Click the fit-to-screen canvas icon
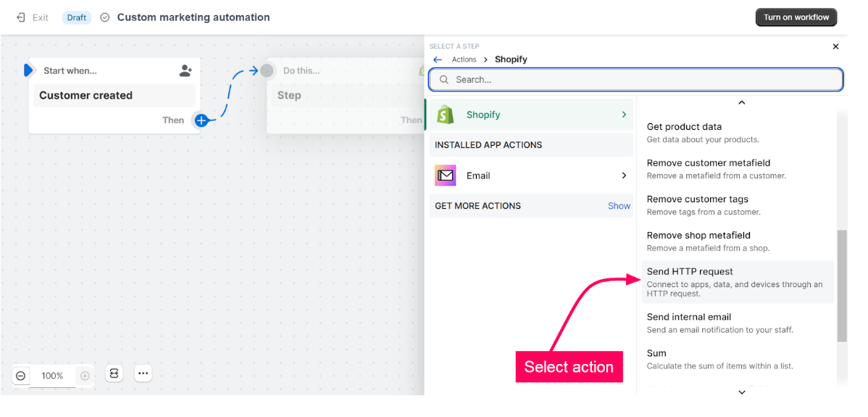 click(x=114, y=373)
